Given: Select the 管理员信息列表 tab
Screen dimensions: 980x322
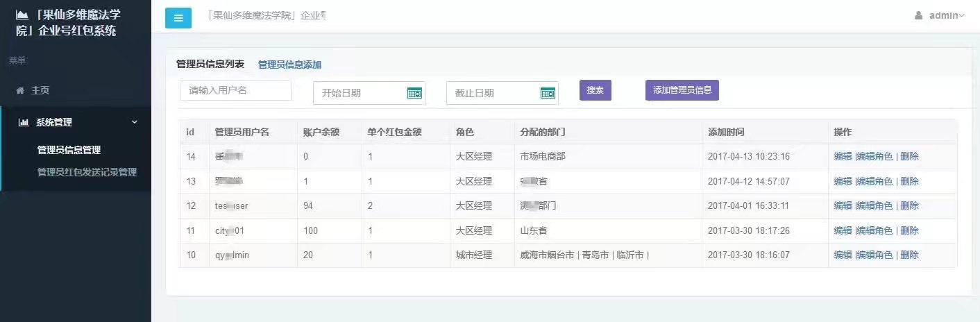Looking at the screenshot, I should coord(210,64).
